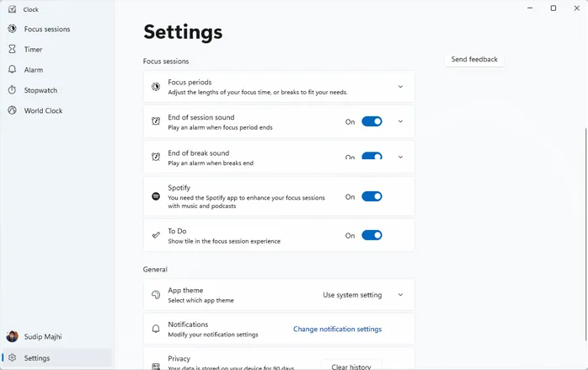Click the To Do checkmark icon

pyautogui.click(x=156, y=235)
